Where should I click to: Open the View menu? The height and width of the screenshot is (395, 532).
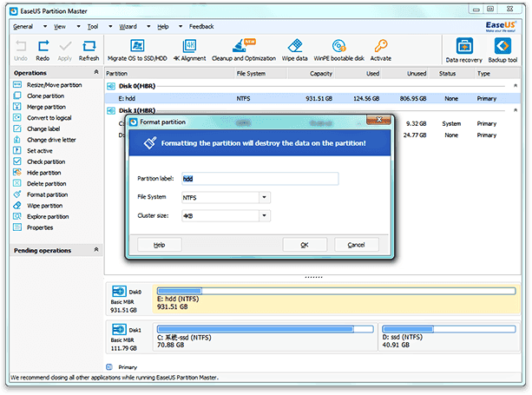pyautogui.click(x=60, y=26)
